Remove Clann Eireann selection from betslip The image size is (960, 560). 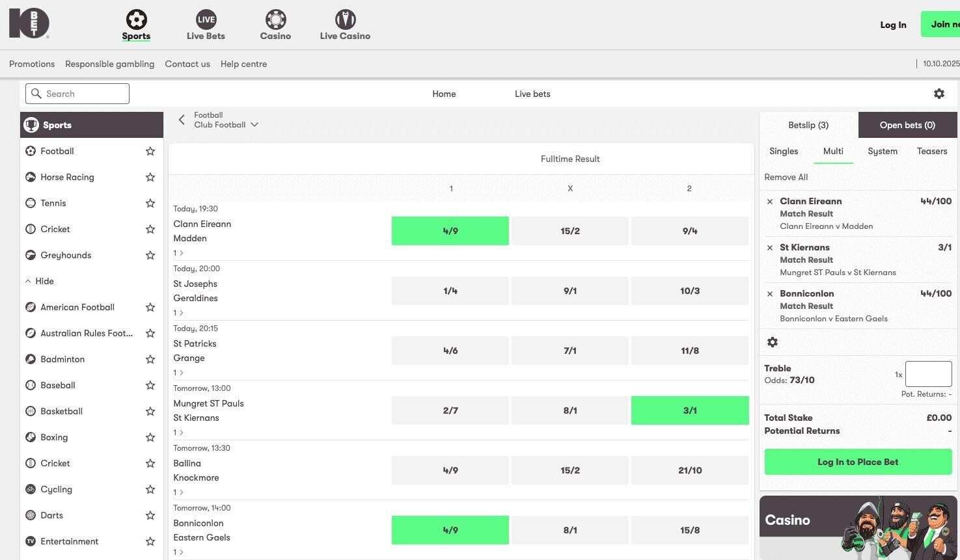770,202
